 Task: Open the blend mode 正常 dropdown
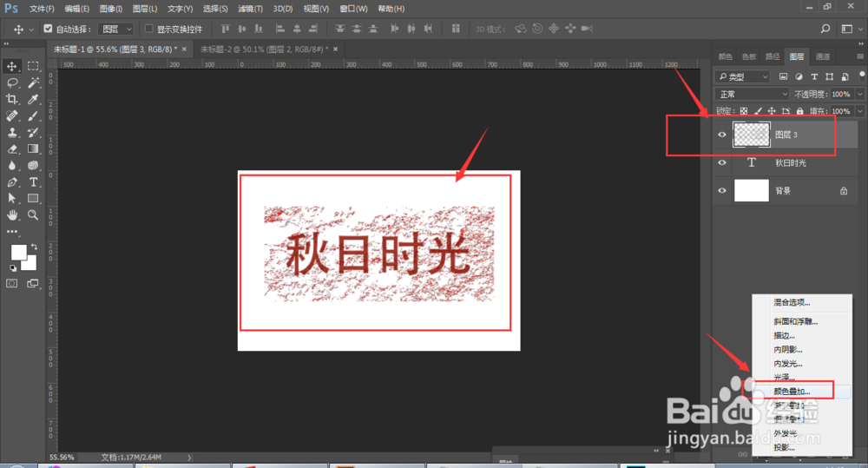(x=752, y=94)
